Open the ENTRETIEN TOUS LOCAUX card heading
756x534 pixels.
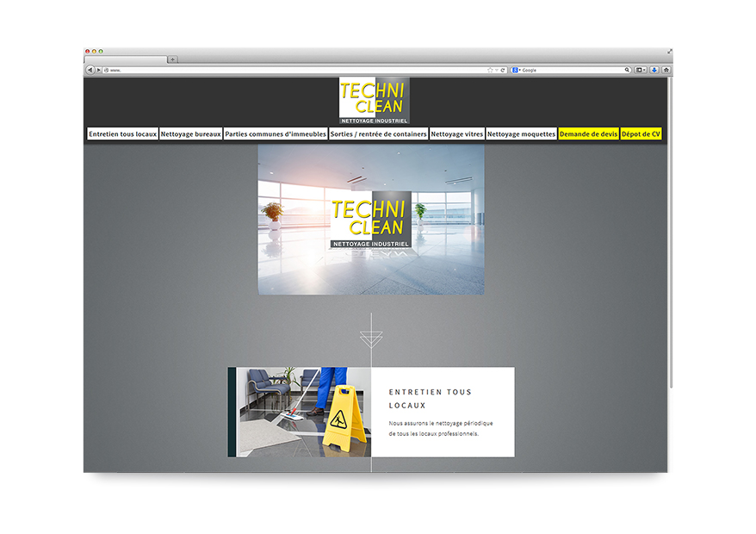tap(430, 399)
